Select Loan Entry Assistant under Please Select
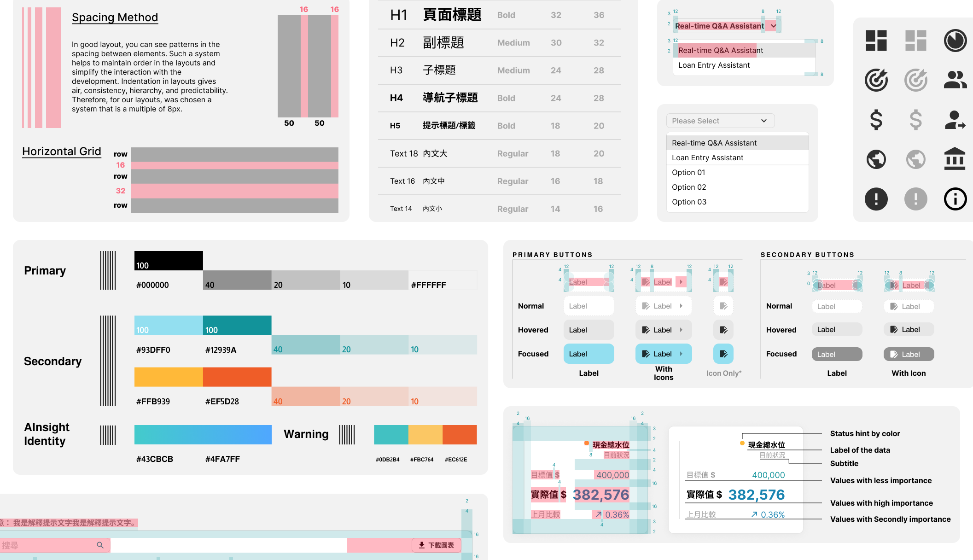This screenshot has height=560, width=973. (x=737, y=157)
